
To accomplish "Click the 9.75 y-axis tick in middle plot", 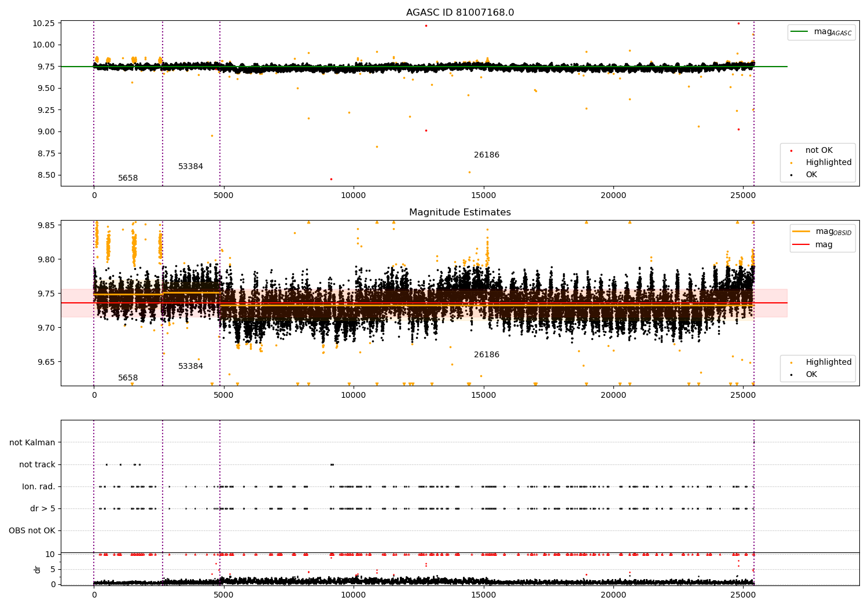I will 46,294.
